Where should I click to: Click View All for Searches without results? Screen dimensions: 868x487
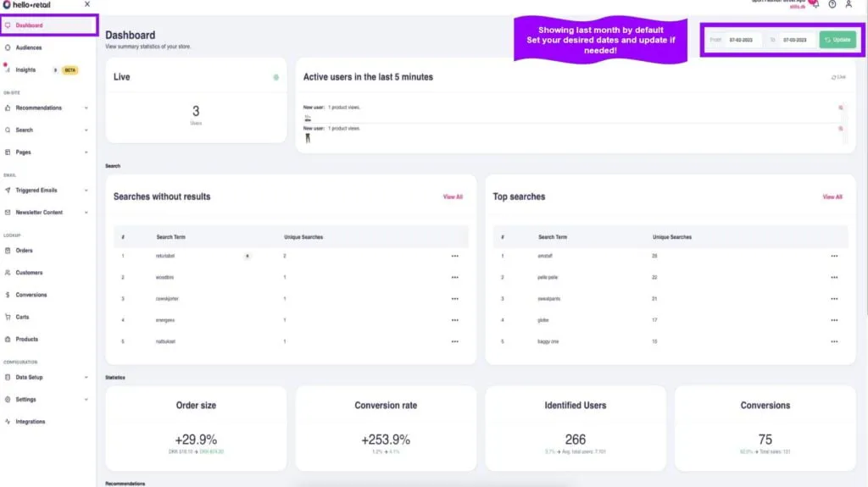[x=453, y=196]
